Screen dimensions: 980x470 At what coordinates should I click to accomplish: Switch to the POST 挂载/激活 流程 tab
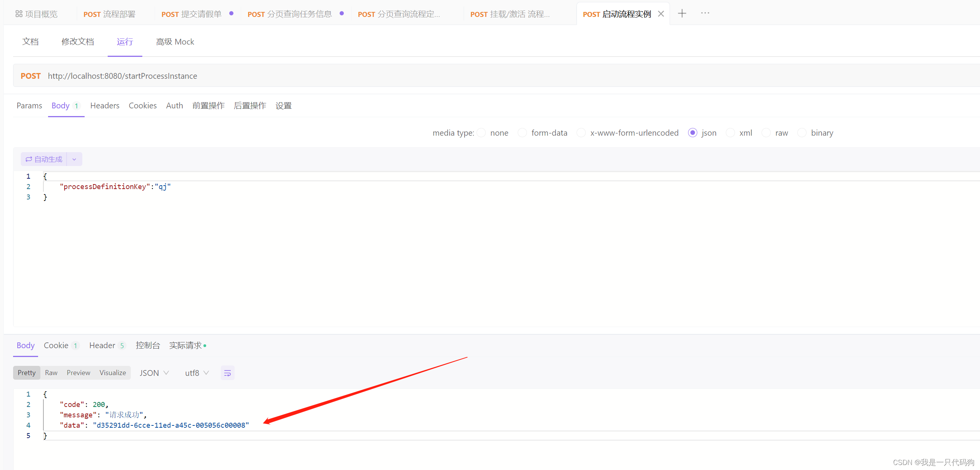[x=510, y=14]
